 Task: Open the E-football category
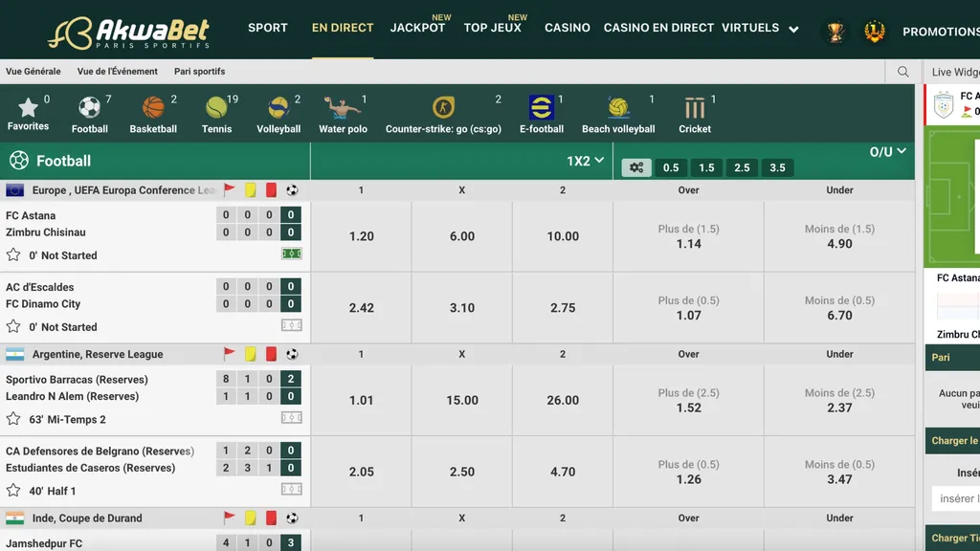coord(542,107)
